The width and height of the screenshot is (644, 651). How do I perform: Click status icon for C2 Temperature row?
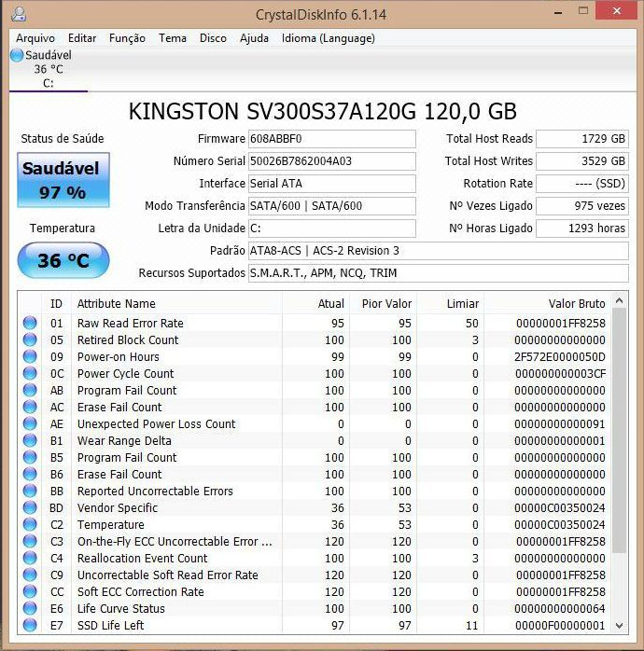30,524
